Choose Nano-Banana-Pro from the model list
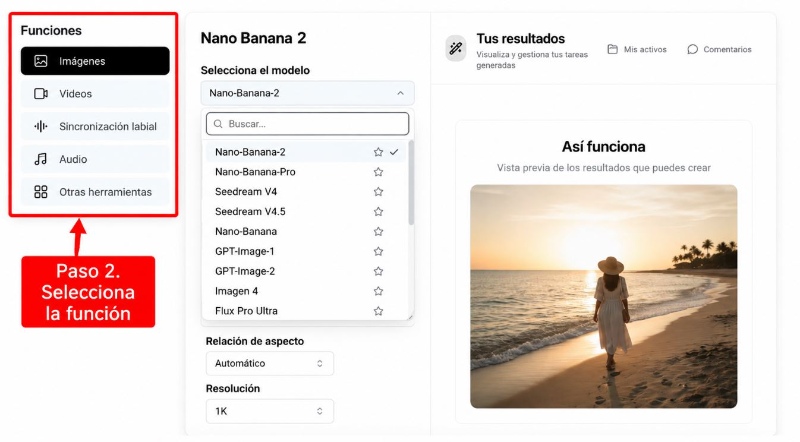Image resolution: width=800 pixels, height=442 pixels. 306,172
